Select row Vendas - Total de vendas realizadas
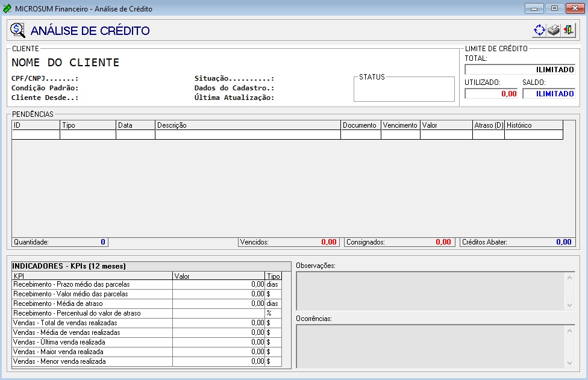This screenshot has width=588, height=380. [x=146, y=323]
